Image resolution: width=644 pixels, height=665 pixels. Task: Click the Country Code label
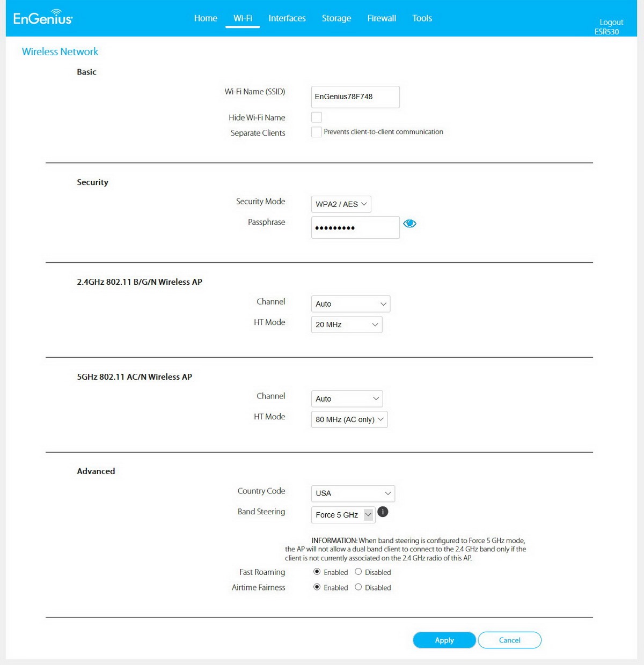click(x=261, y=491)
